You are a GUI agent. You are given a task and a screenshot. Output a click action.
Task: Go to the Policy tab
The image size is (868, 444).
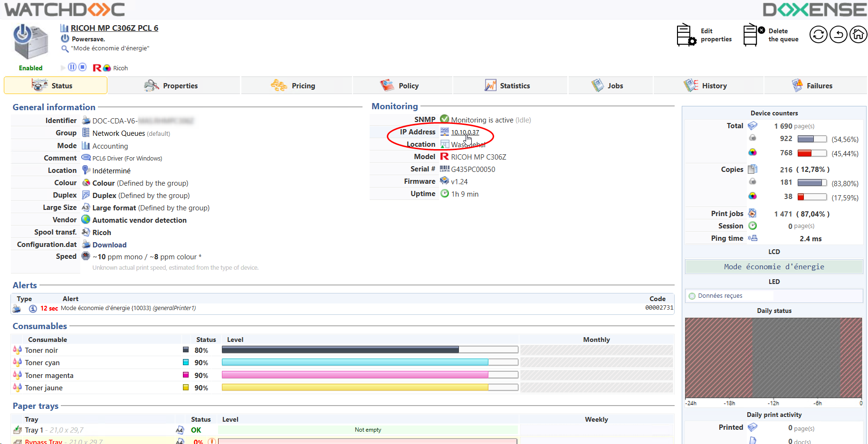[x=402, y=85]
